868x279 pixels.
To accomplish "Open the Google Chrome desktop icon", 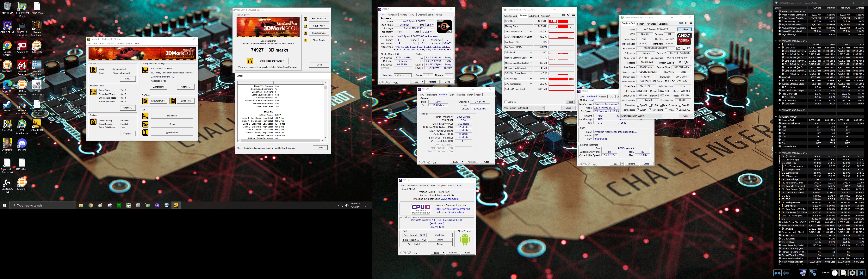I will tap(7, 48).
